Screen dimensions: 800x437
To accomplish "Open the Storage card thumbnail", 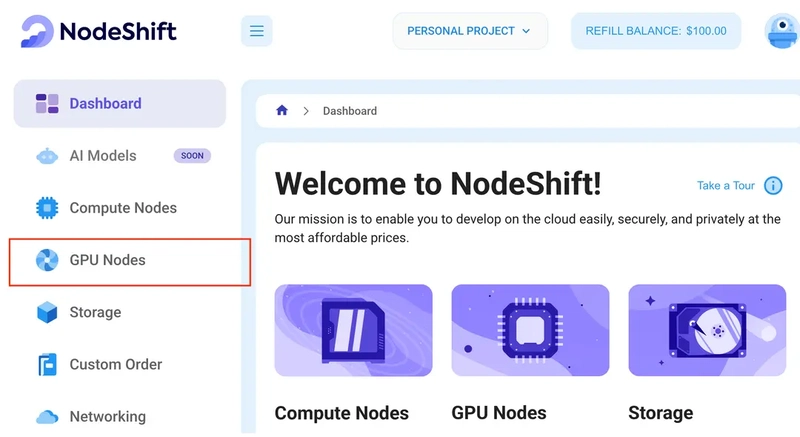I will (x=707, y=330).
